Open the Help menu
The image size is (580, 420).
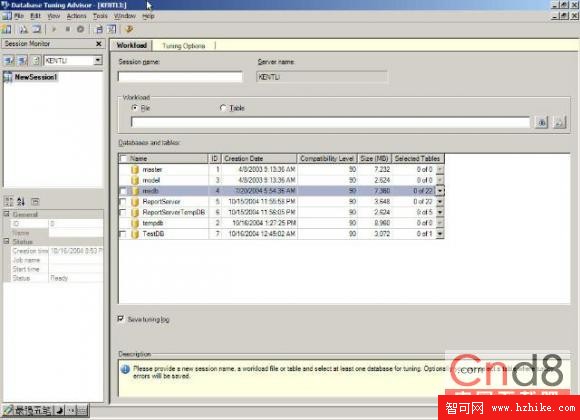pyautogui.click(x=148, y=16)
